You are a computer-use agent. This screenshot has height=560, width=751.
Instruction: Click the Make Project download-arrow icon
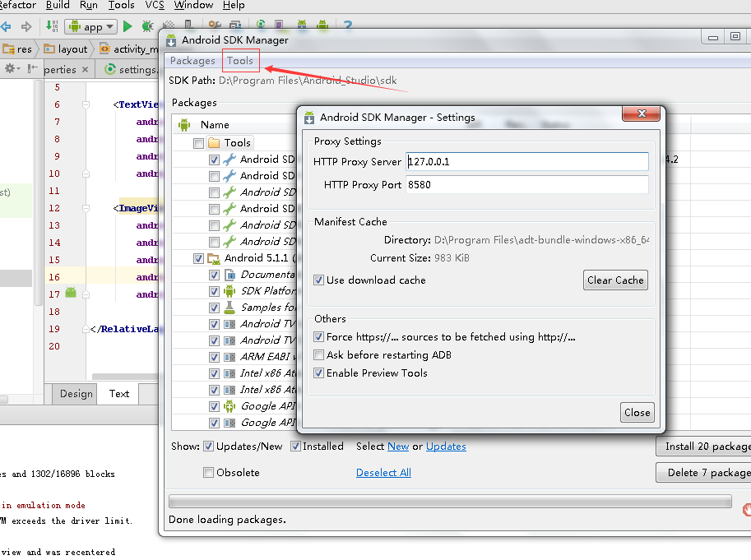click(x=53, y=26)
